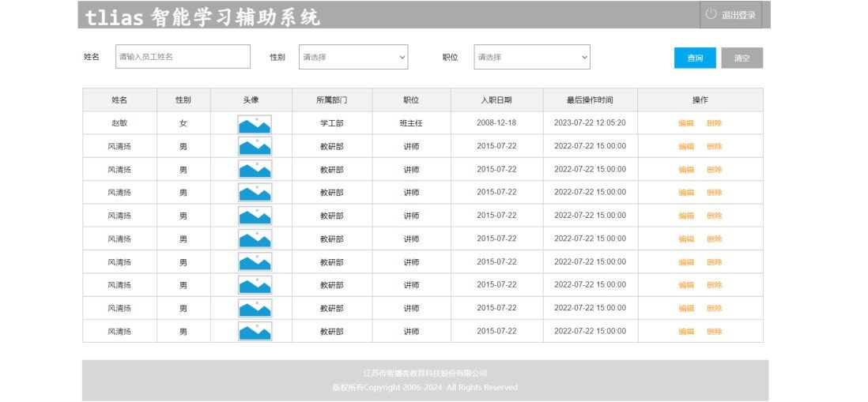The image size is (868, 402).
Task: Select the department cell 学工部
Action: pos(331,122)
